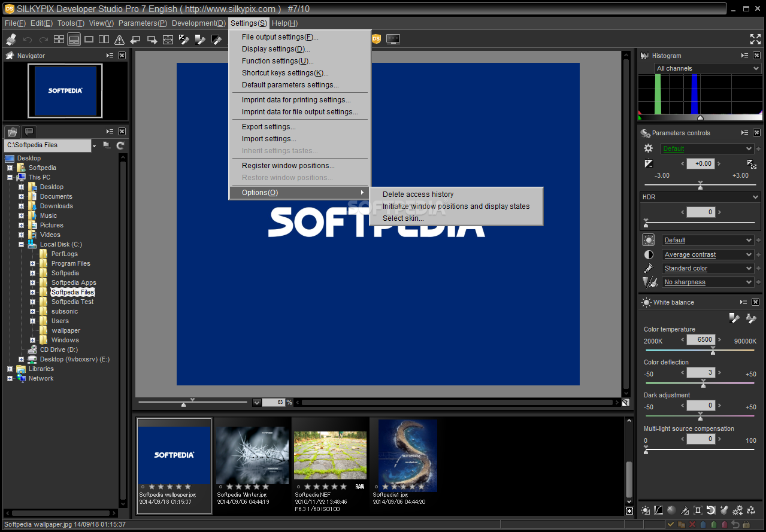Click the yellow checkmark status icon
The image size is (766, 532).
click(x=671, y=524)
